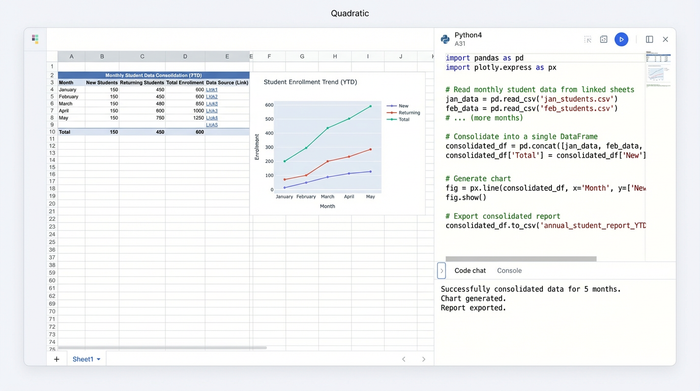Toggle the 'New' series in chart legend

click(398, 106)
